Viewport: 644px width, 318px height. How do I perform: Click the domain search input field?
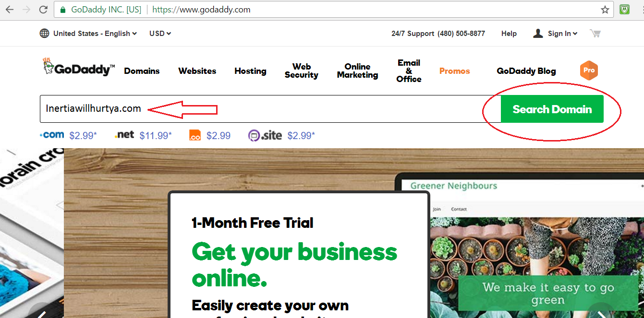(x=270, y=109)
